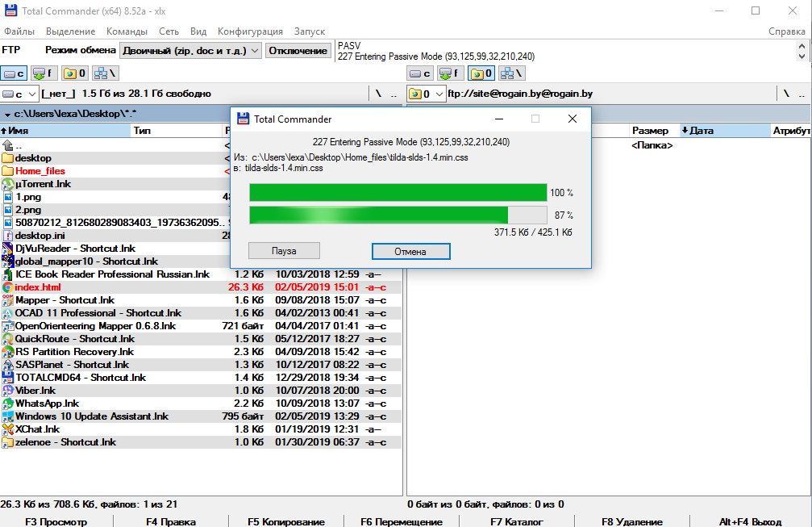This screenshot has width=812, height=527.
Task: Click the RS Partition Recovery icon
Action: (8, 352)
